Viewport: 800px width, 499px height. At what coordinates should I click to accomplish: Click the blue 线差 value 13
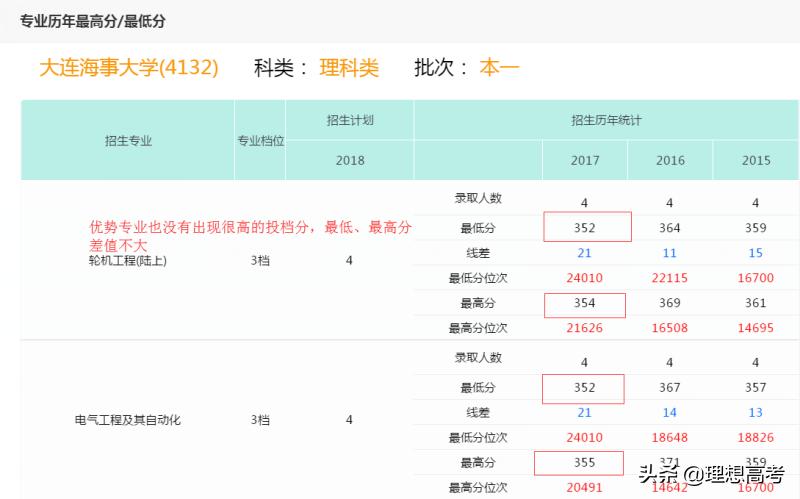(756, 412)
